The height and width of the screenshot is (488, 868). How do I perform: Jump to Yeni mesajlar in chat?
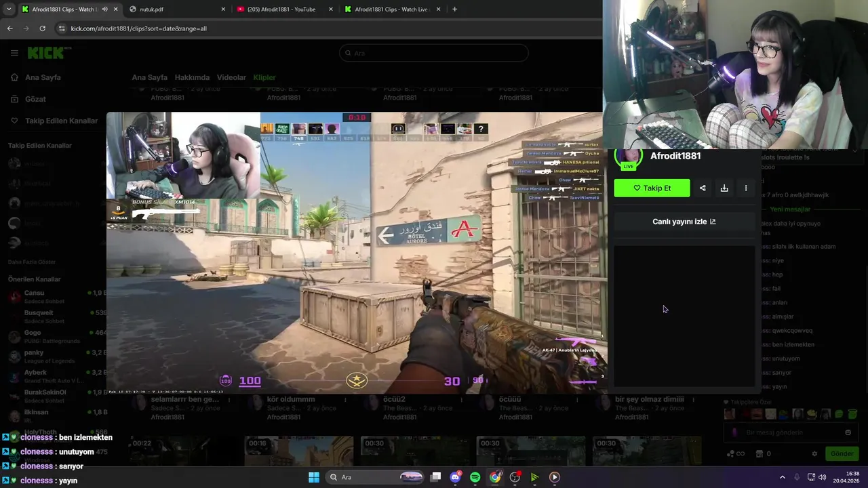click(x=790, y=209)
